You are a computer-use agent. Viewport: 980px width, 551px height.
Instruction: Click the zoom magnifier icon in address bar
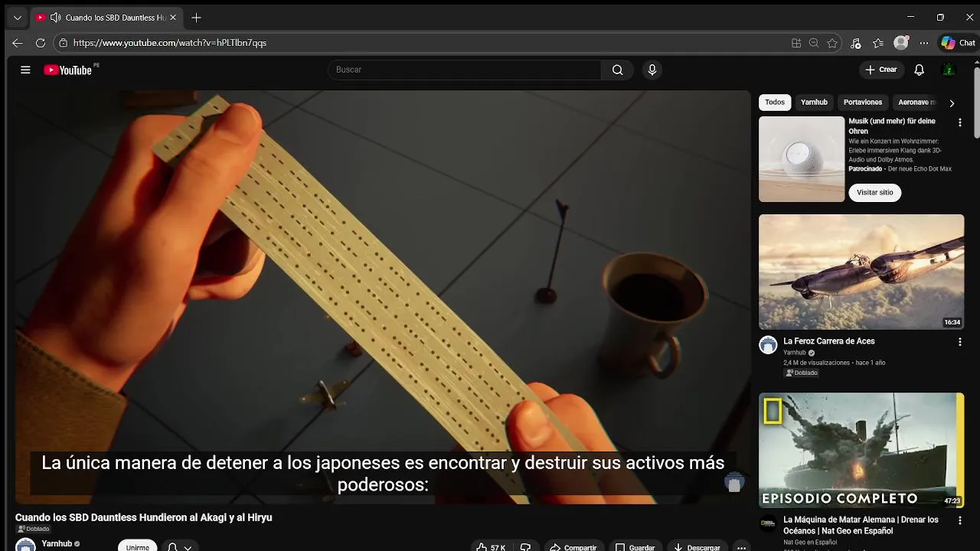pos(814,43)
